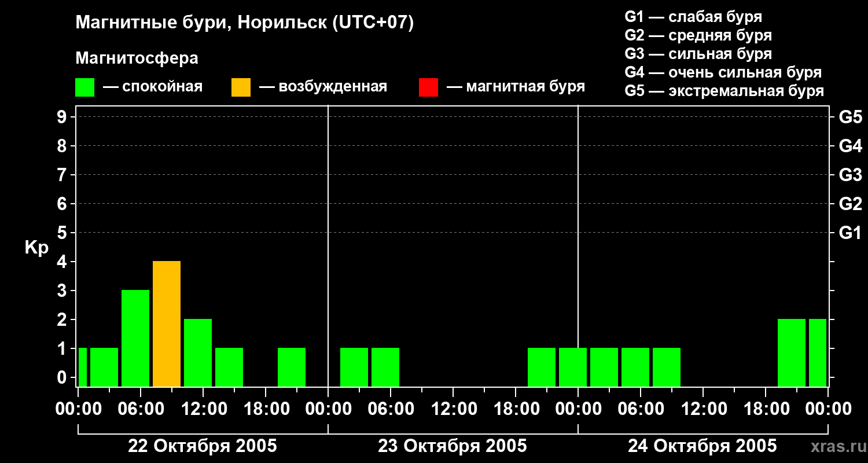Click the 06:00 time label above 22 Октября
868x463 pixels.
click(x=141, y=409)
